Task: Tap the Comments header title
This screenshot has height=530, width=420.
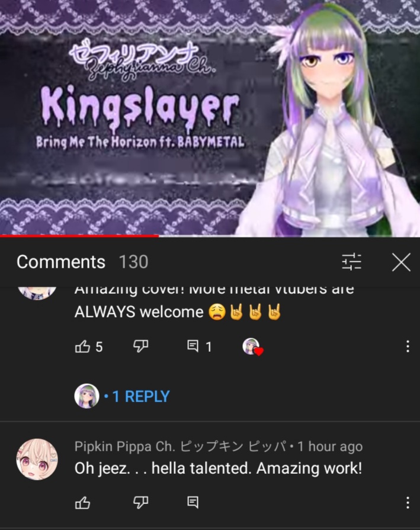Action: coord(61,262)
